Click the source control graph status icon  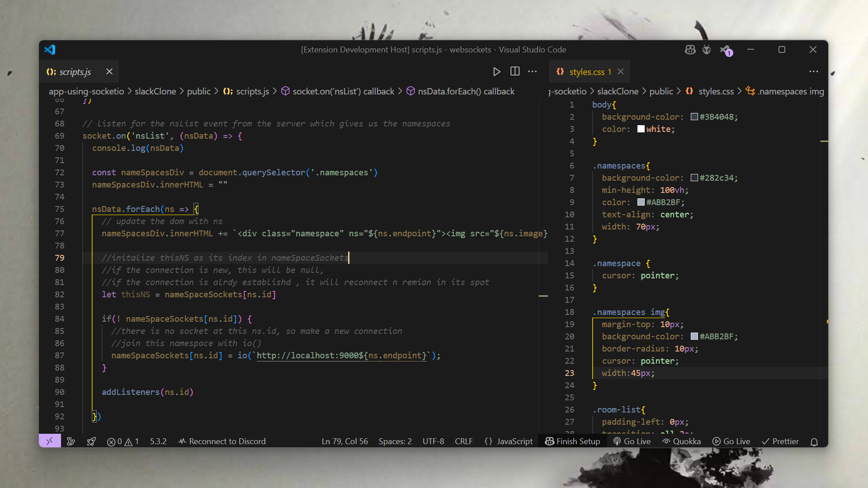pyautogui.click(x=71, y=441)
